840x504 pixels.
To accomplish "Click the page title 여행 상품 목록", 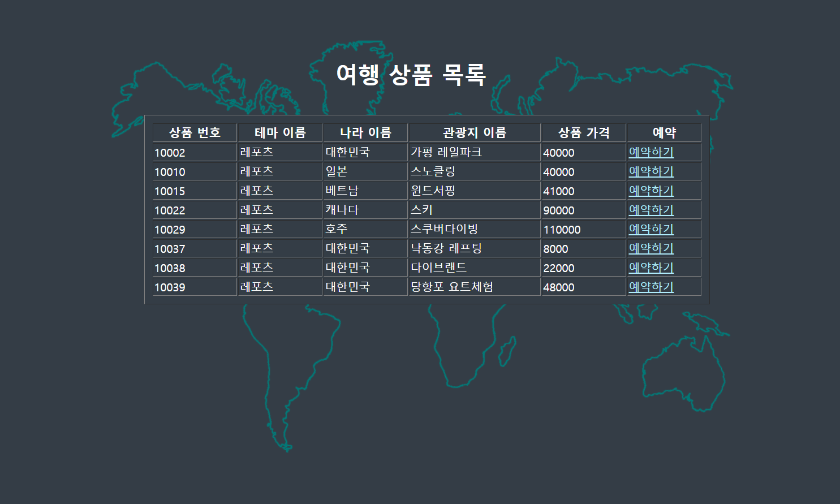I will 411,75.
